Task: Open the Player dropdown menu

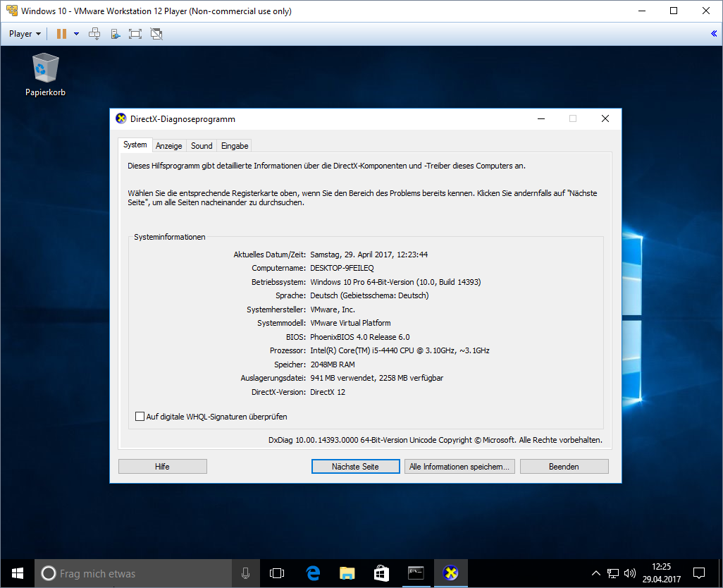Action: click(x=25, y=34)
